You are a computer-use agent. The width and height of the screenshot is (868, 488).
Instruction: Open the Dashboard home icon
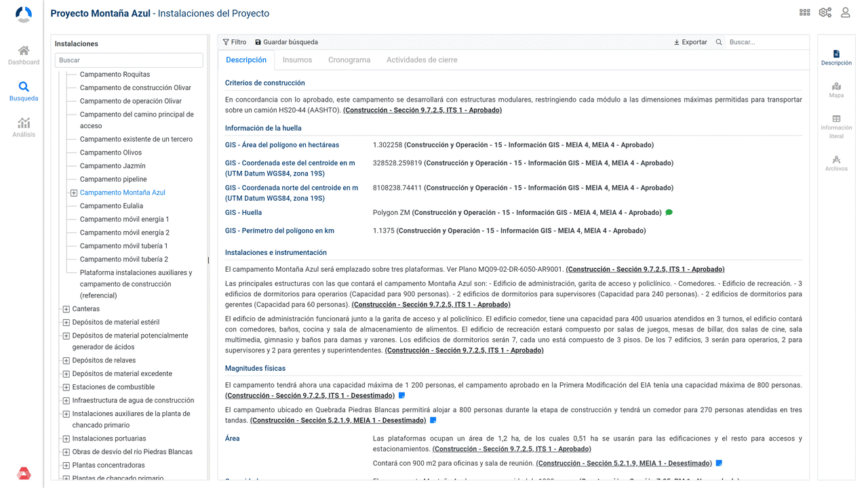click(x=24, y=51)
